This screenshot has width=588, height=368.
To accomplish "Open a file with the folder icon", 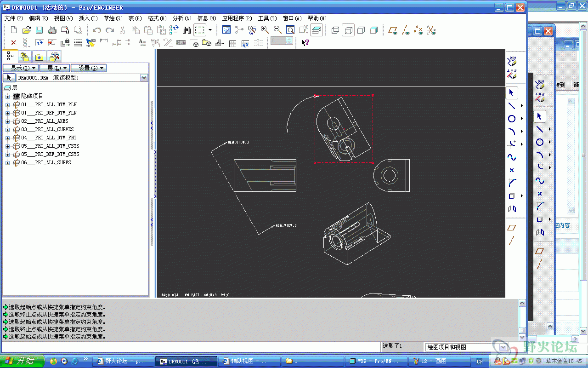I will [27, 30].
